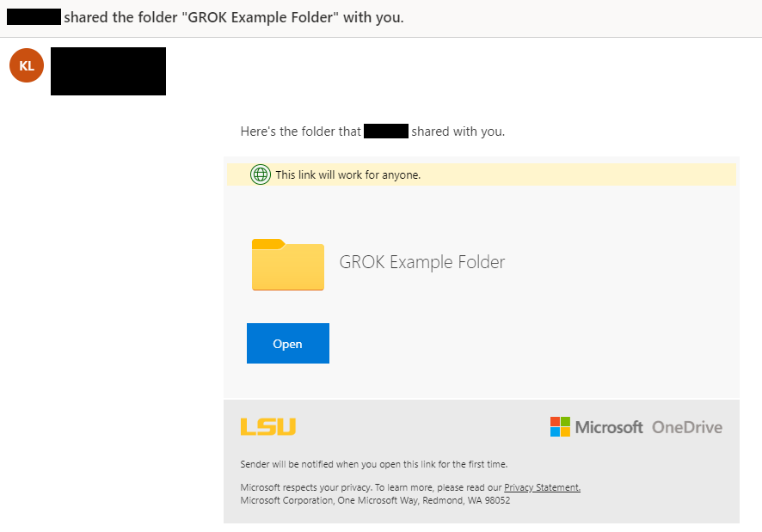Select 'Sender will be notified' notice text
The height and width of the screenshot is (532, 762).
click(x=374, y=464)
